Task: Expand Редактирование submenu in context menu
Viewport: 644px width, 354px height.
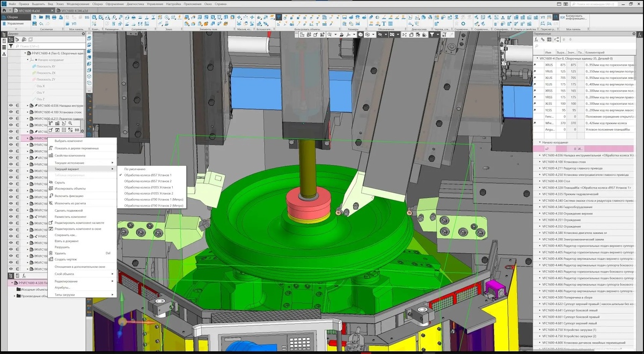Action: [82, 281]
